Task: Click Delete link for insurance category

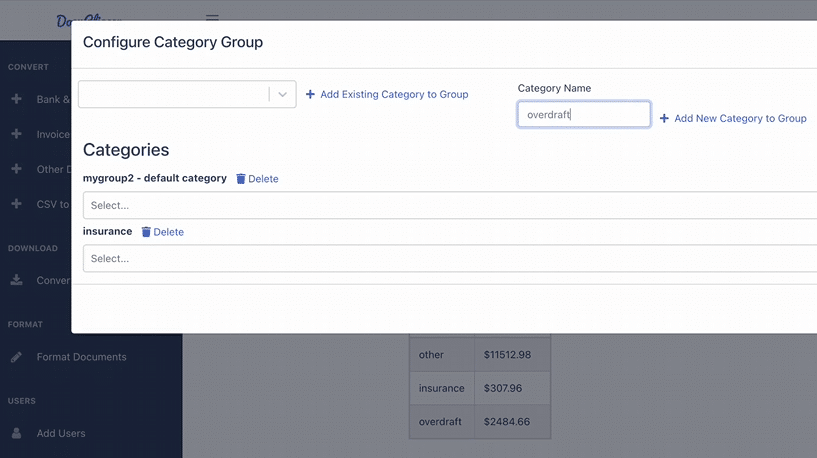Action: (168, 232)
